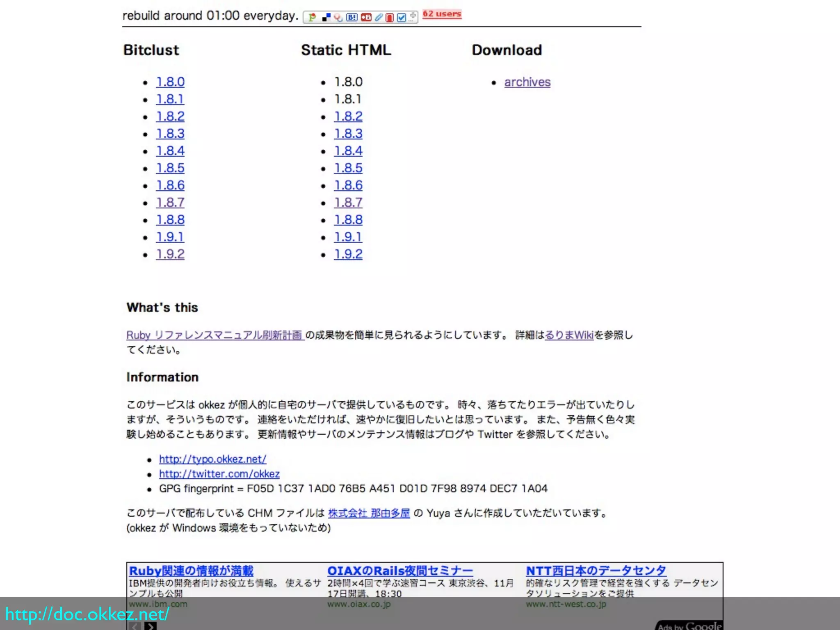Click the "What's this" heading

click(x=162, y=308)
